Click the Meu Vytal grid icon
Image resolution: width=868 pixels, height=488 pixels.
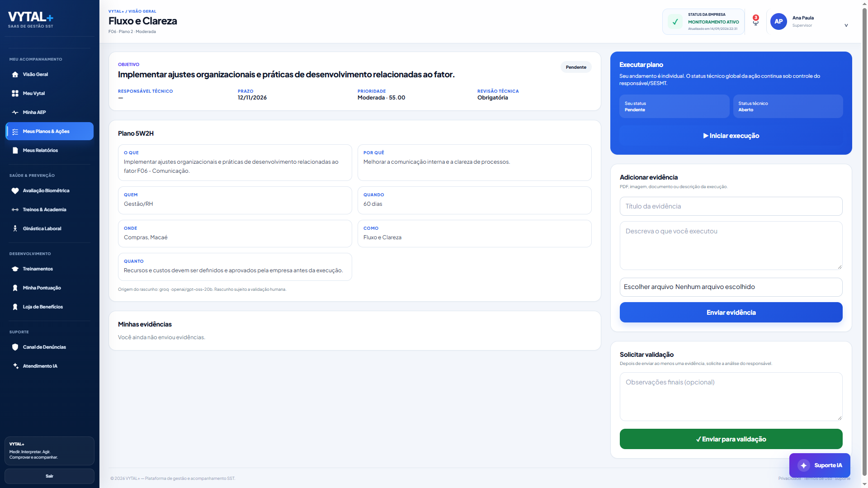point(15,94)
